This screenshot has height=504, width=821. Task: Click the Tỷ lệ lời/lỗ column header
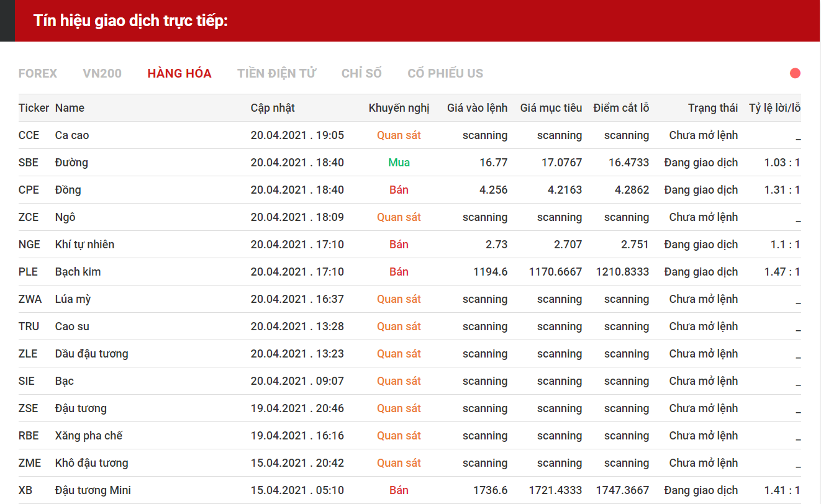[x=774, y=108]
